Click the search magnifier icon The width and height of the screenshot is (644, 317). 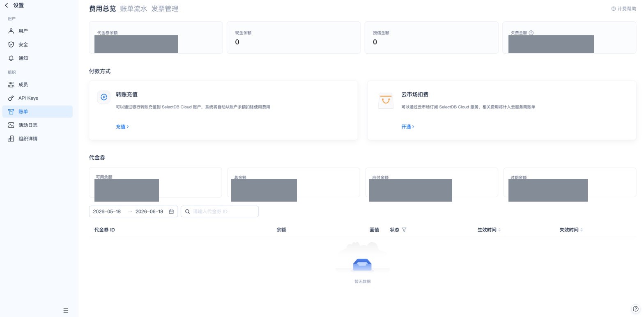coord(187,211)
